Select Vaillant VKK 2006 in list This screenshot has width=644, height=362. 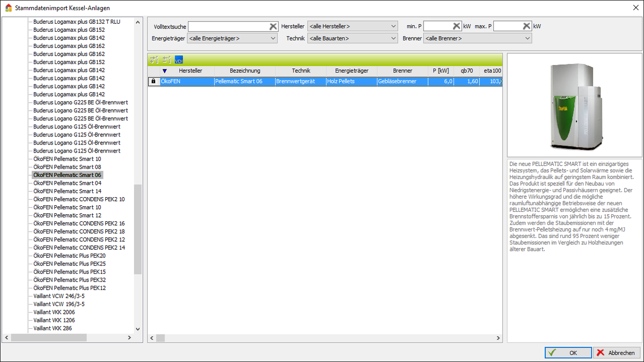point(54,312)
